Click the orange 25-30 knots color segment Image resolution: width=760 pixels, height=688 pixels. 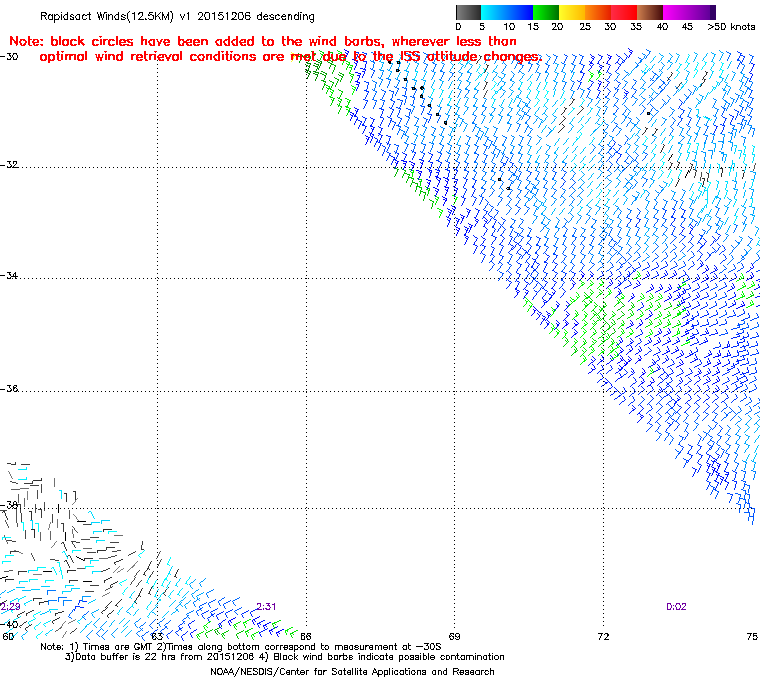coord(599,12)
